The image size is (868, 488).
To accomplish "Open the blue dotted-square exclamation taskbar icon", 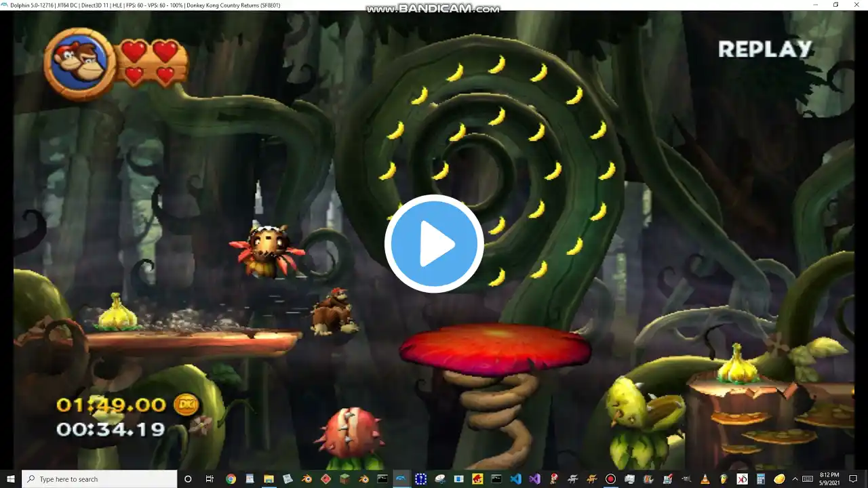I will pyautogui.click(x=420, y=479).
